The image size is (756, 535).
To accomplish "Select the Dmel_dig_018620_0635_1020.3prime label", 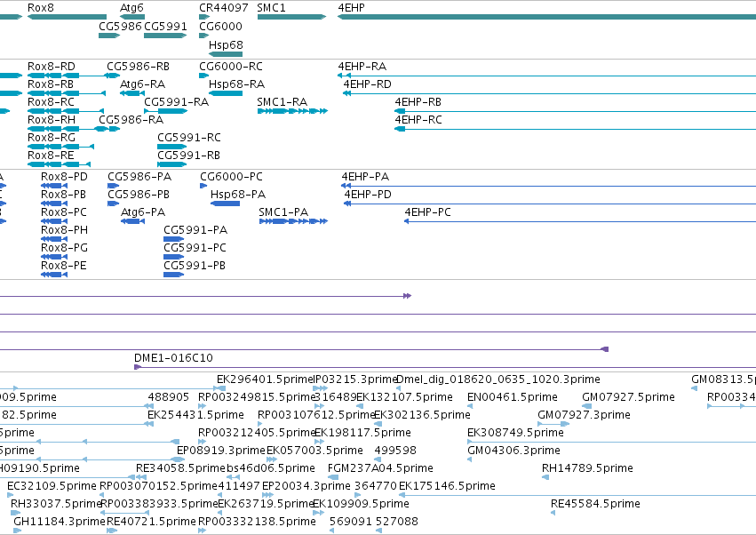I will [498, 379].
